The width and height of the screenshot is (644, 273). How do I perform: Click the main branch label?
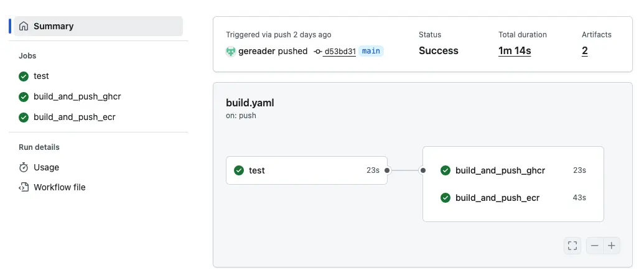371,51
